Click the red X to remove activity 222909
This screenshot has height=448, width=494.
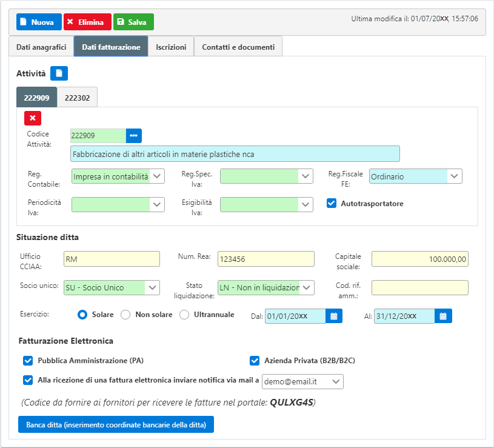point(33,118)
